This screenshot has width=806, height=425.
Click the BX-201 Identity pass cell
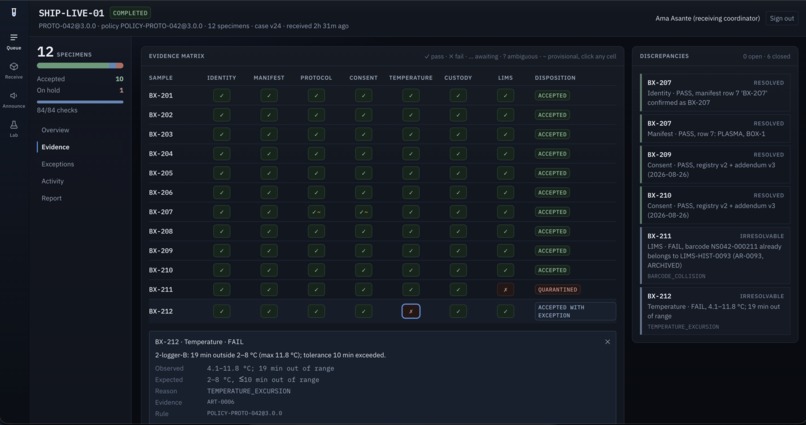(222, 95)
